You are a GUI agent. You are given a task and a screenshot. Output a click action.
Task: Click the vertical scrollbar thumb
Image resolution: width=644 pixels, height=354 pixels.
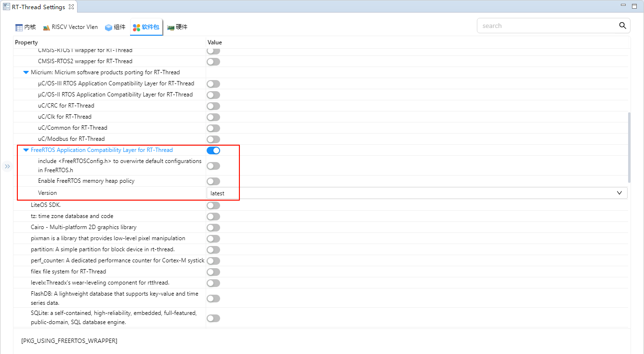tap(629, 147)
